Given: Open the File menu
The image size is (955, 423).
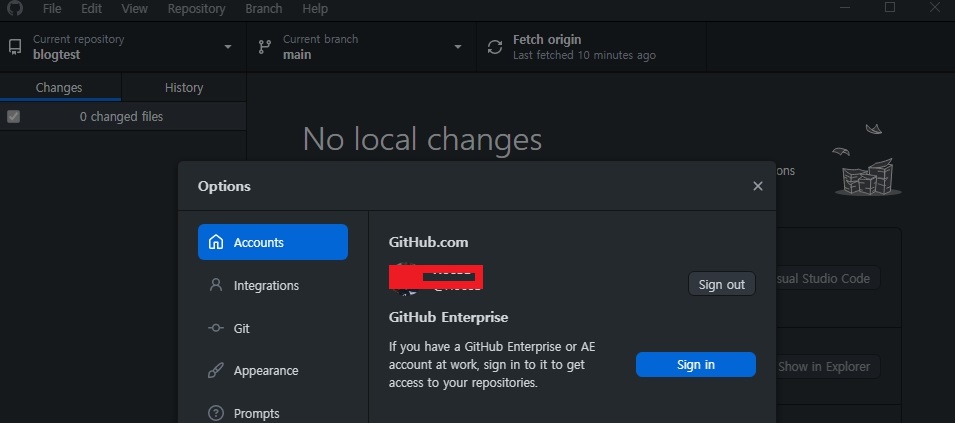Looking at the screenshot, I should tap(52, 9).
